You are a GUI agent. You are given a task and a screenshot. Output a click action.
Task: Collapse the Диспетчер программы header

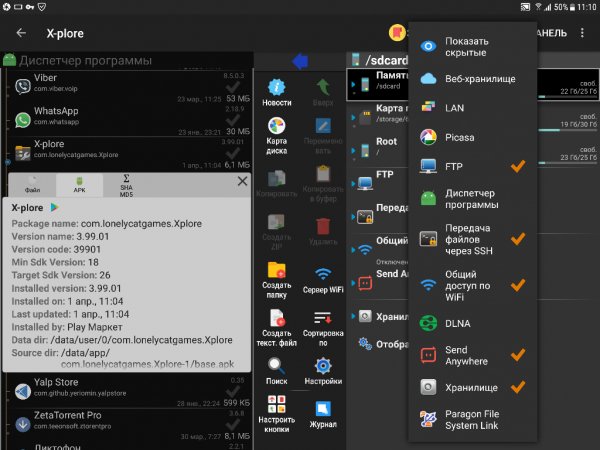(x=127, y=60)
